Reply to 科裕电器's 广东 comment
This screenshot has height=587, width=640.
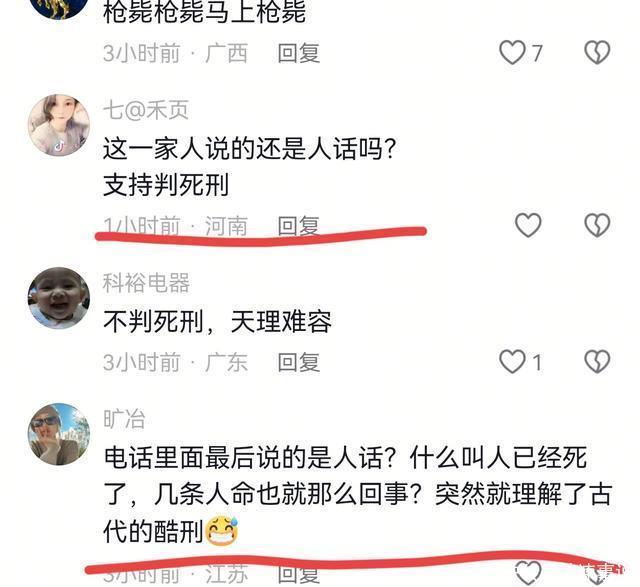[x=299, y=362]
